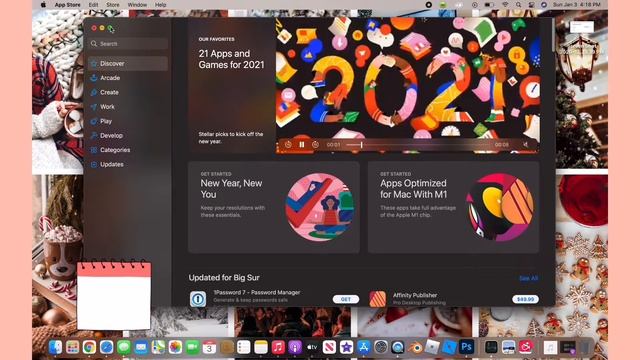Get the 1Password 7 app
The height and width of the screenshot is (360, 640).
346,299
